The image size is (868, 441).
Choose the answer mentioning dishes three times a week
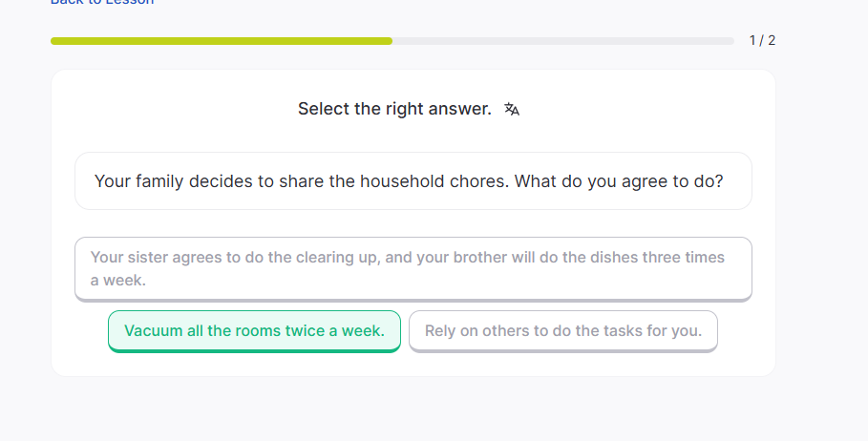tap(413, 268)
